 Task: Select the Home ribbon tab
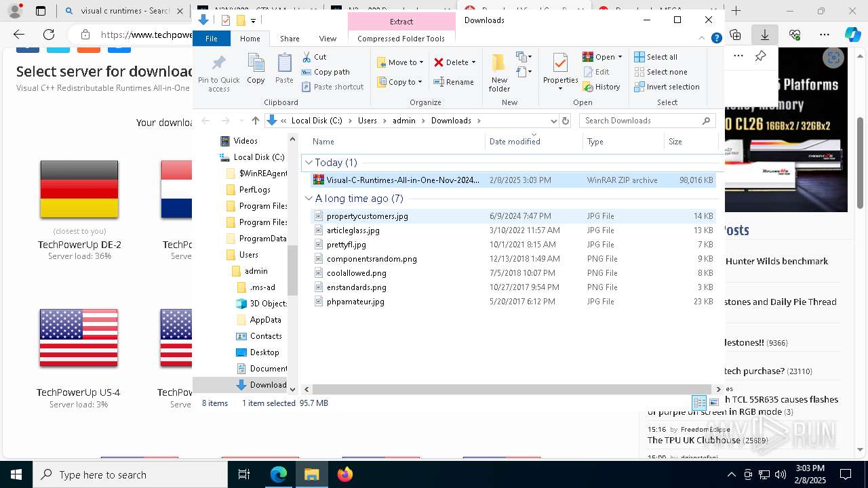(250, 39)
